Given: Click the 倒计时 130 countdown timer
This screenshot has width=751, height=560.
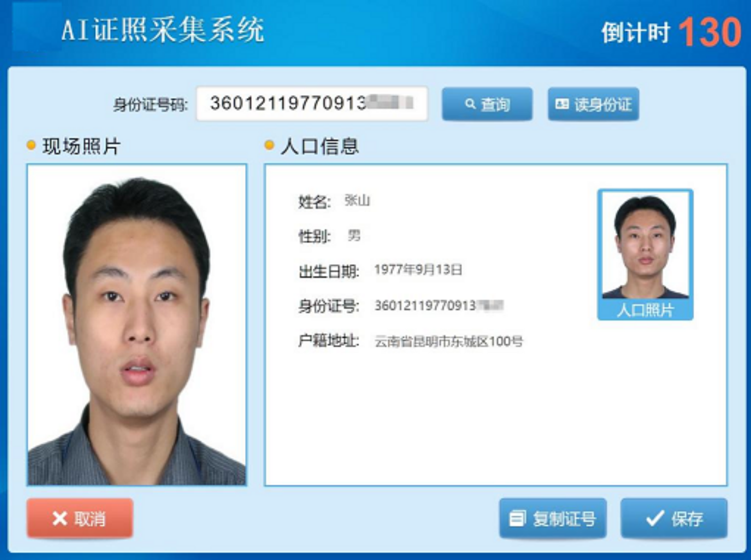Looking at the screenshot, I should point(671,32).
